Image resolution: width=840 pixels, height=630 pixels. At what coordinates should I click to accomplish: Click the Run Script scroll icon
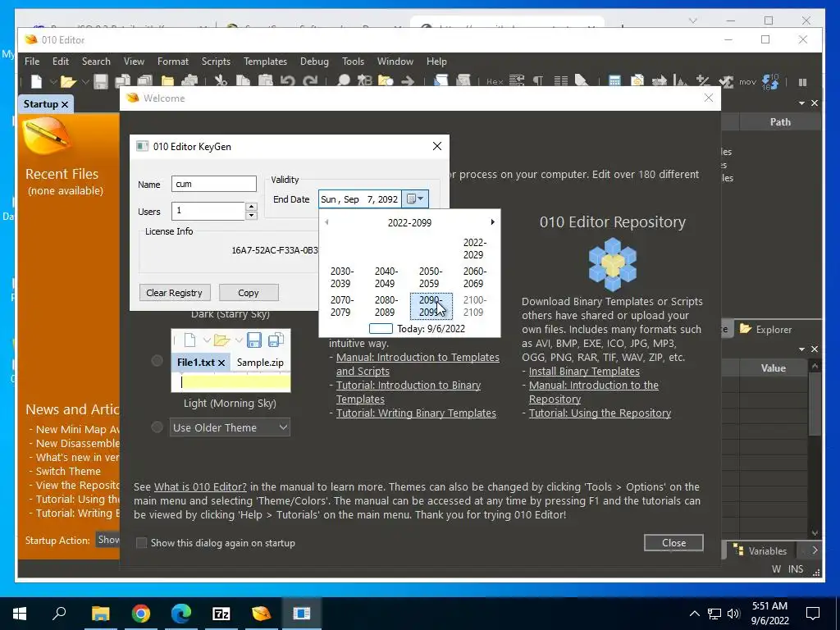pyautogui.click(x=441, y=81)
